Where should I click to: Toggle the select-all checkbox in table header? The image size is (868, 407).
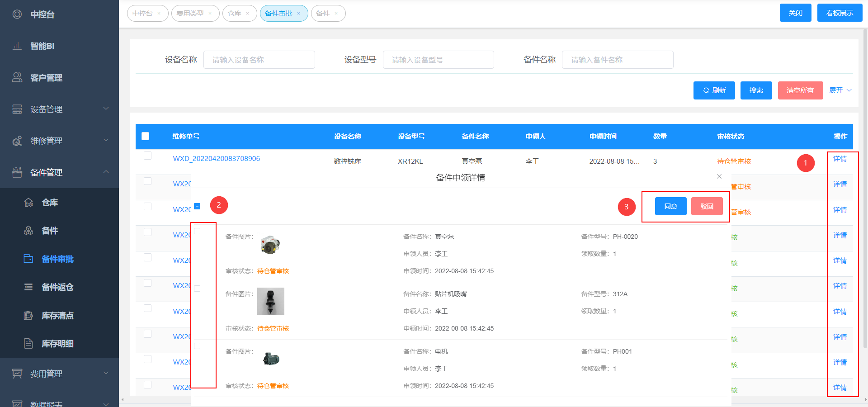(146, 136)
